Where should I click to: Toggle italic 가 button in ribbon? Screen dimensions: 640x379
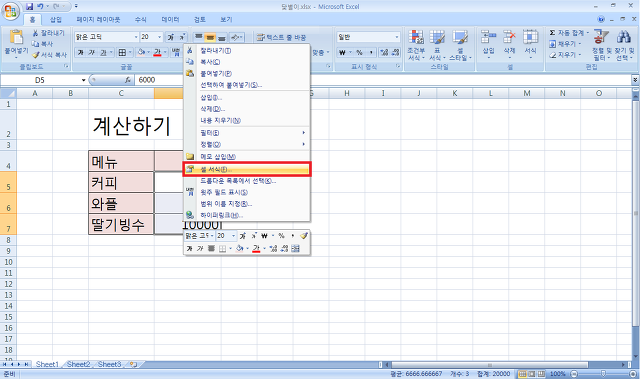[92, 52]
